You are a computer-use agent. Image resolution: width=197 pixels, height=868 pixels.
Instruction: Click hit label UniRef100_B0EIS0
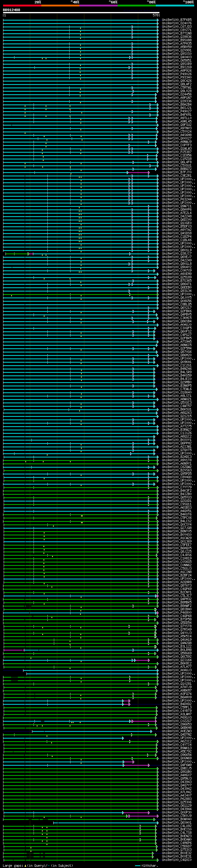coord(177,829)
